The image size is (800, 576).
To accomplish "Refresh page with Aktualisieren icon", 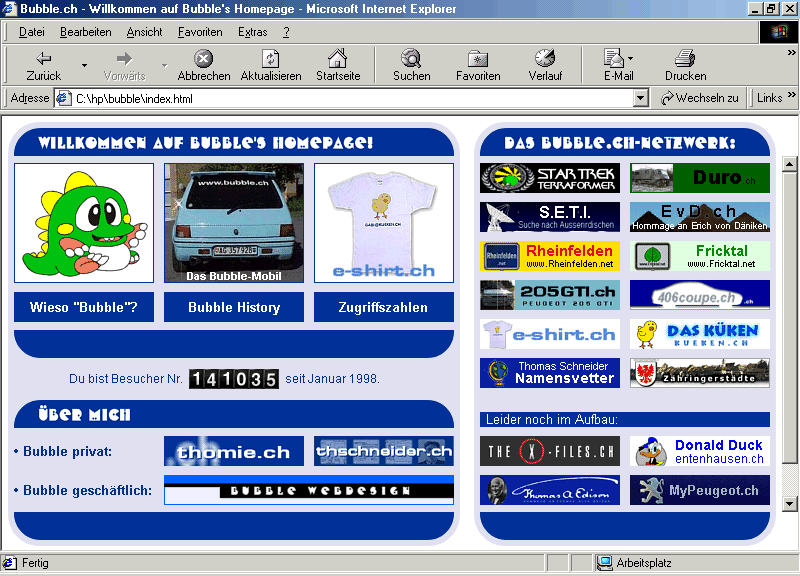I will [x=270, y=58].
